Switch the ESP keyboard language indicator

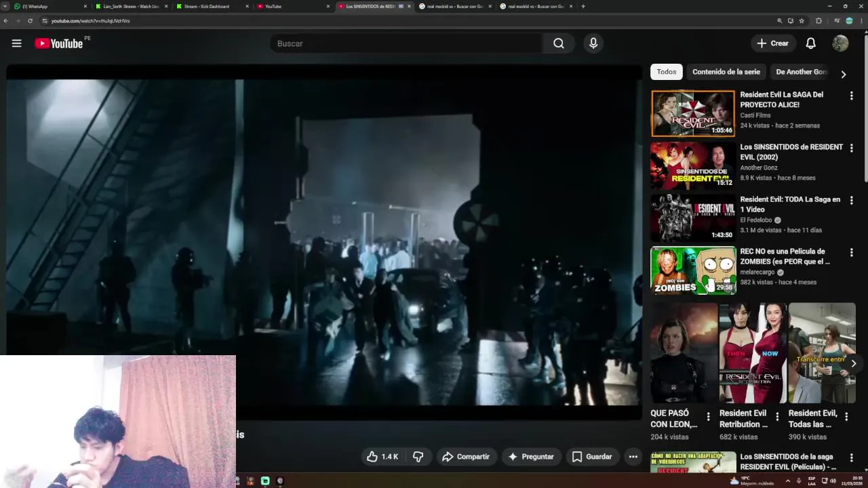tap(812, 481)
